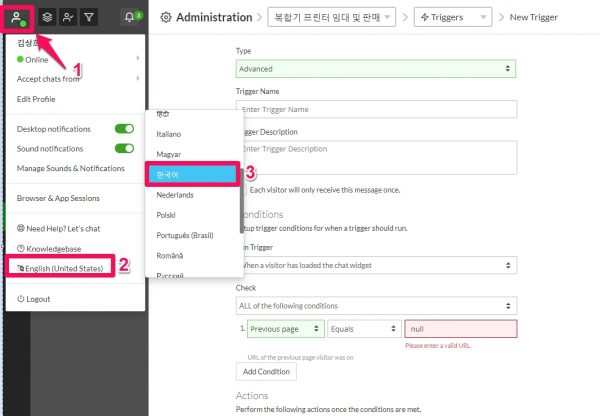Open the Run Trigger event dropdown
Screen dimensions: 600x416
[x=377, y=265]
